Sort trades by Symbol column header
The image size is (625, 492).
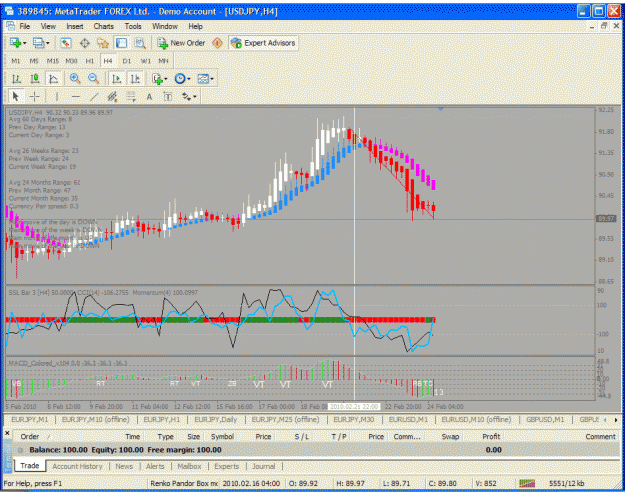click(x=222, y=437)
